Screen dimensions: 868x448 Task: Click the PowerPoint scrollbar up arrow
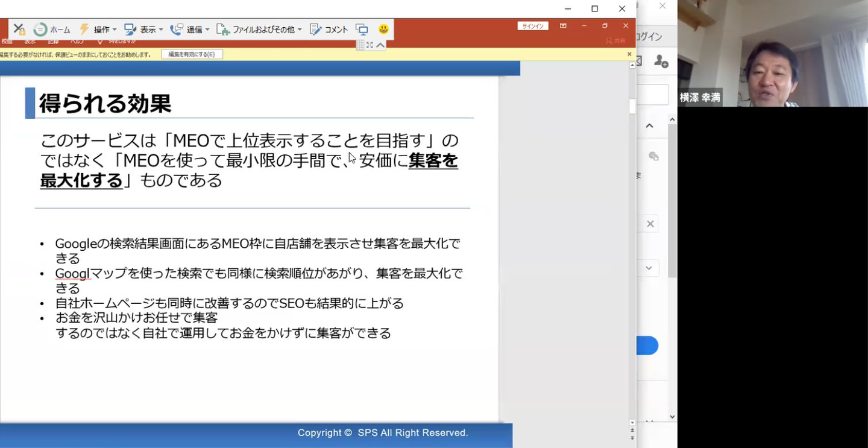[632, 65]
